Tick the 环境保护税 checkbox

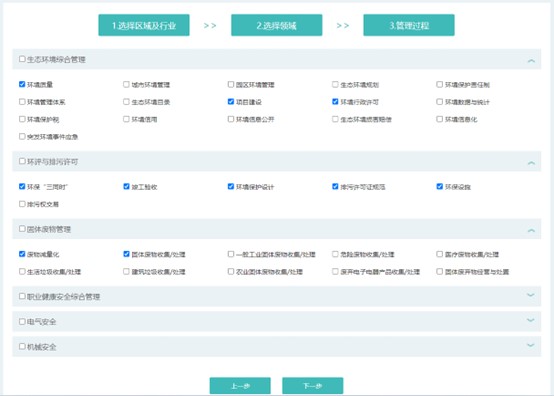tap(22, 119)
